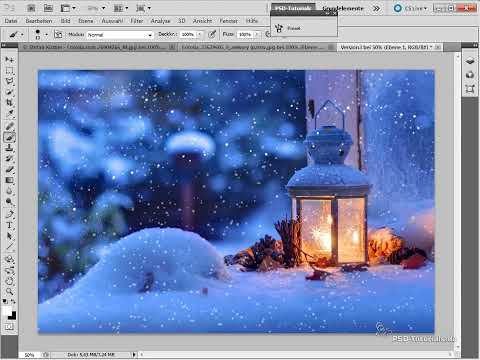Select the Line shape tool

9,247
